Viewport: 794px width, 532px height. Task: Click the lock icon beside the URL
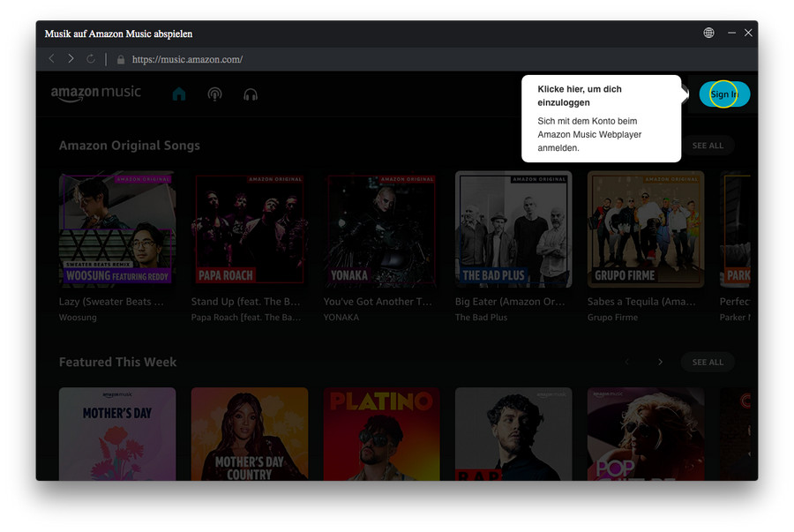pyautogui.click(x=121, y=59)
